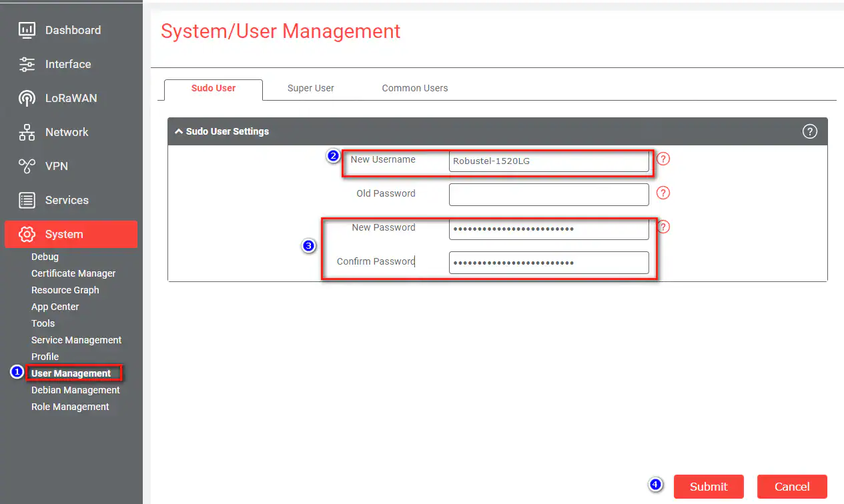Open the Role Management page
This screenshot has height=504, width=844.
(70, 407)
